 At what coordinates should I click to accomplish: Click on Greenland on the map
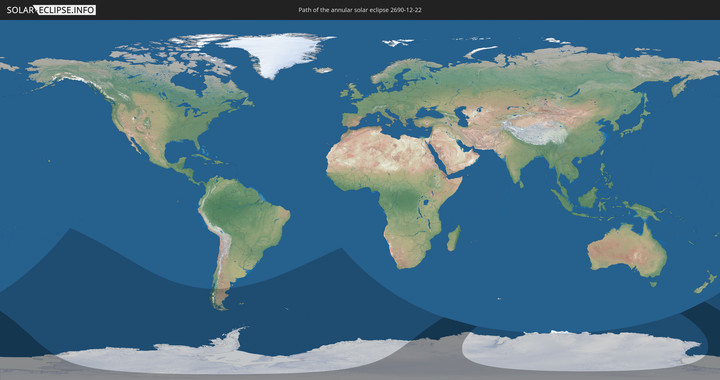pyautogui.click(x=276, y=54)
